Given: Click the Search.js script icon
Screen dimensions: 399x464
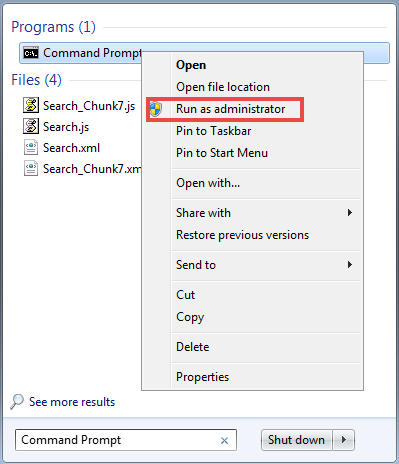Looking at the screenshot, I should 31,126.
